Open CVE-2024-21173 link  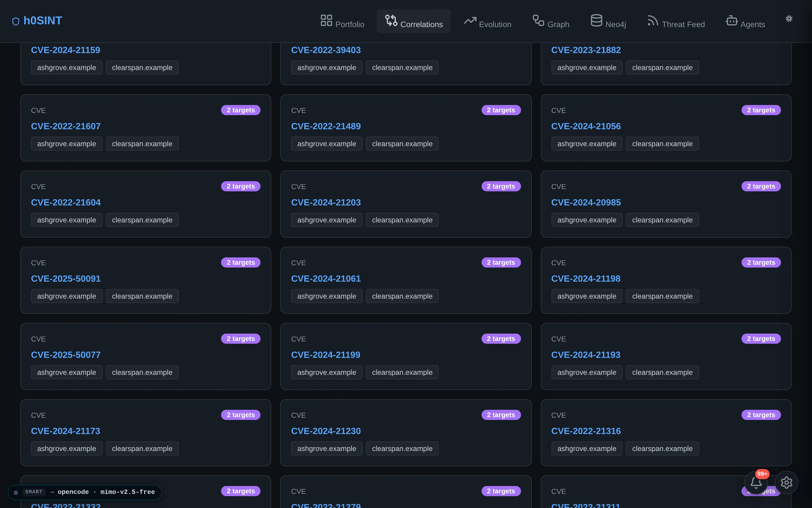tap(65, 432)
